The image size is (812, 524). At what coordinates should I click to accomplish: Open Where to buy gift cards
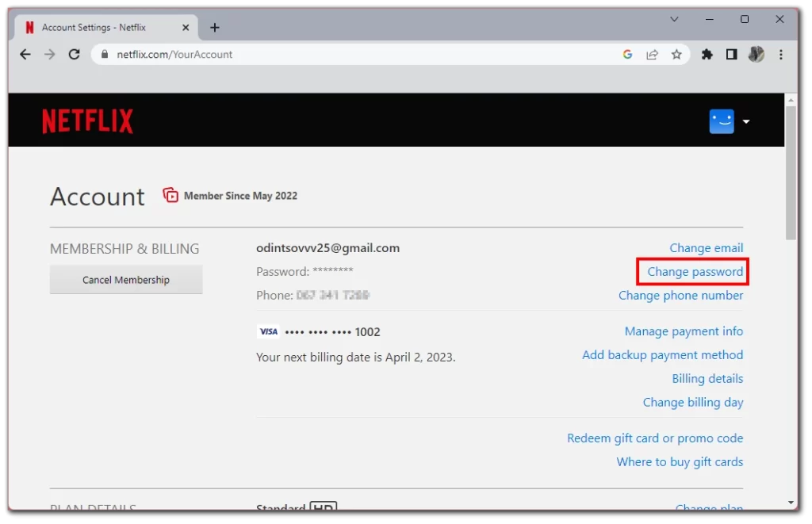(680, 462)
